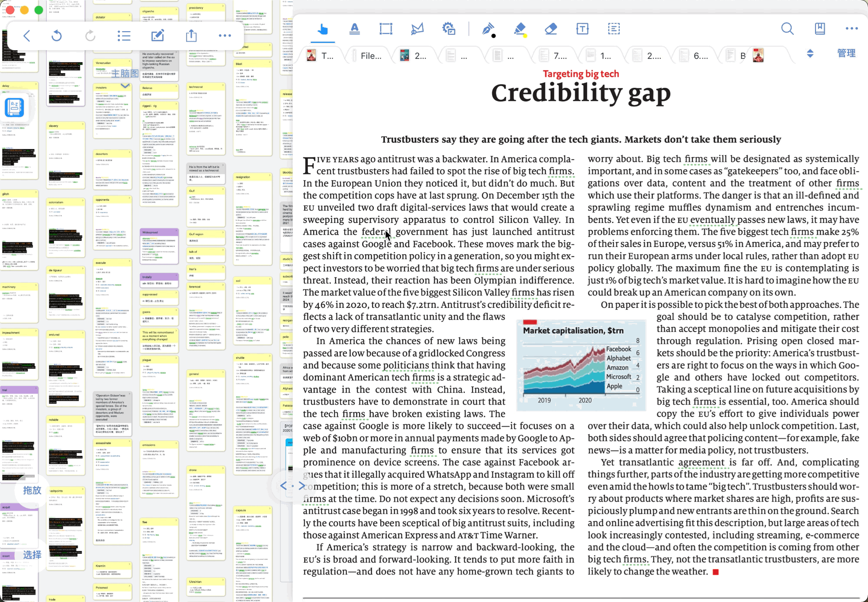Expand the 'oligarchs' card chevron
Image resolution: width=868 pixels, height=602 pixels.
176,10
